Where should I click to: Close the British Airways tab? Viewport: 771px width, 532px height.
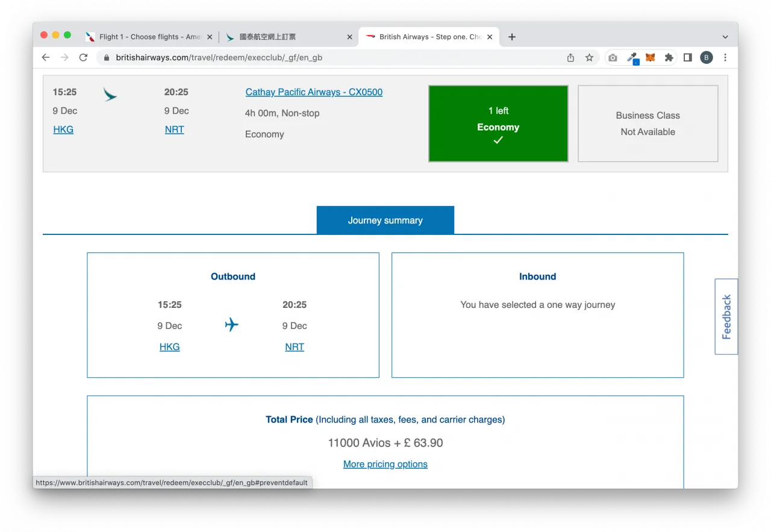coord(490,37)
